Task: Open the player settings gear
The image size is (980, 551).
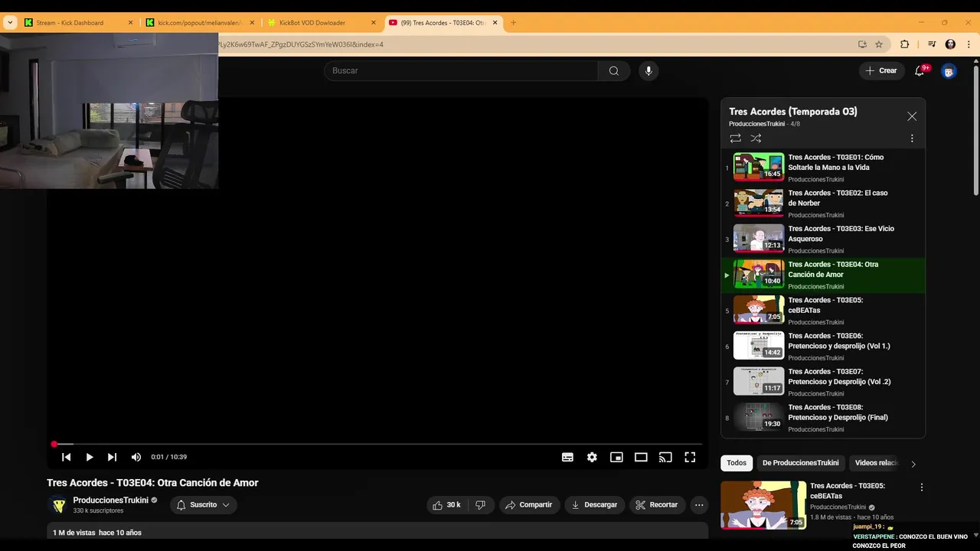Action: coord(592,457)
